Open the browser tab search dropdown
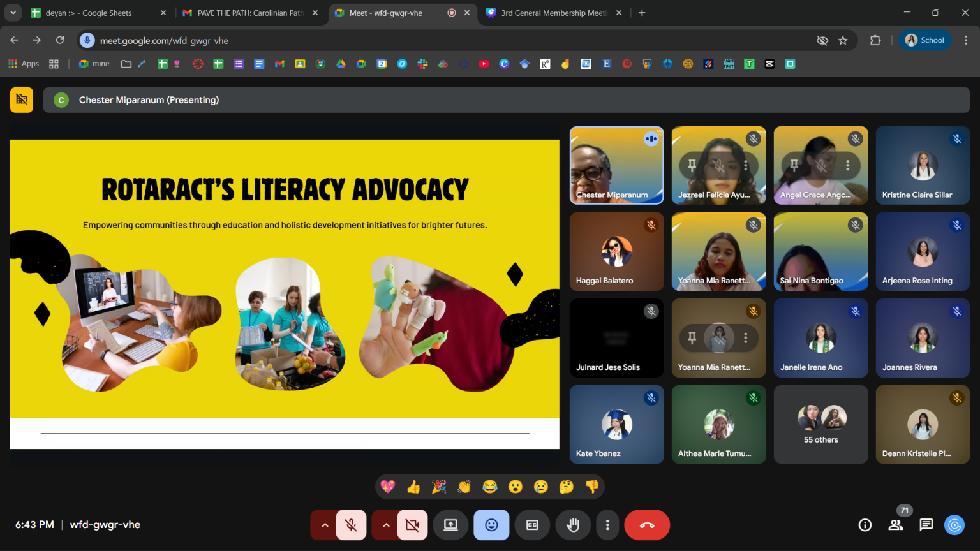 (13, 13)
